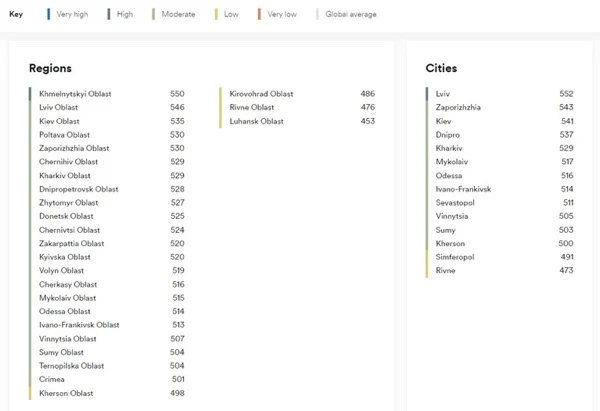600x411 pixels.
Task: Click the Global average legend entry
Action: pos(346,15)
